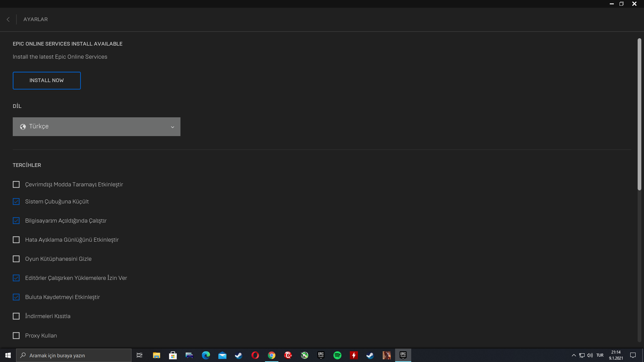This screenshot has height=362, width=644.
Task: Click the chevron arrow on the language selector
Action: point(172,127)
